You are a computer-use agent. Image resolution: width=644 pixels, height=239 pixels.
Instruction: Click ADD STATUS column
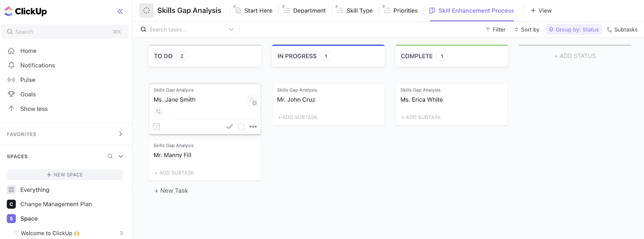click(x=575, y=56)
